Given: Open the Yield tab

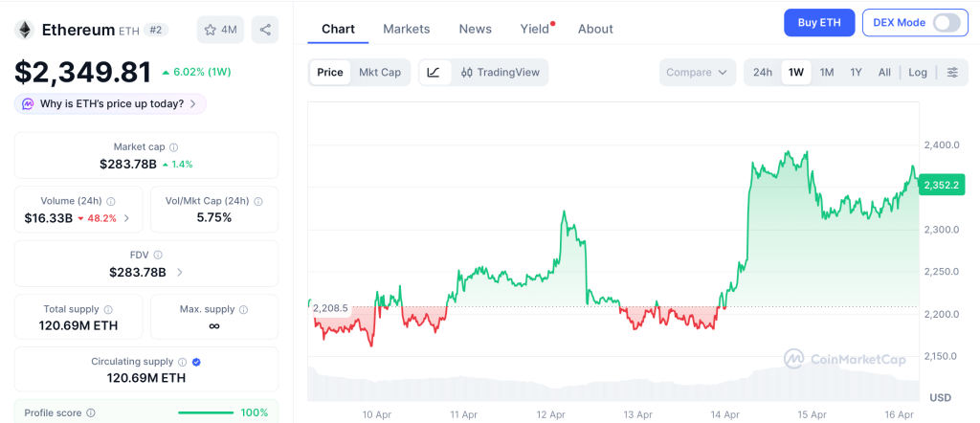Looking at the screenshot, I should [535, 29].
